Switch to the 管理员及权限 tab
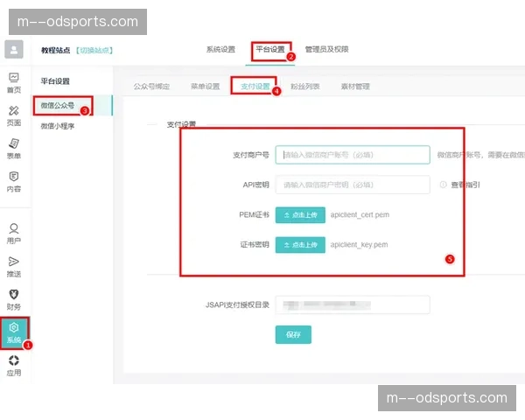This screenshot has height=420, width=525. point(326,50)
